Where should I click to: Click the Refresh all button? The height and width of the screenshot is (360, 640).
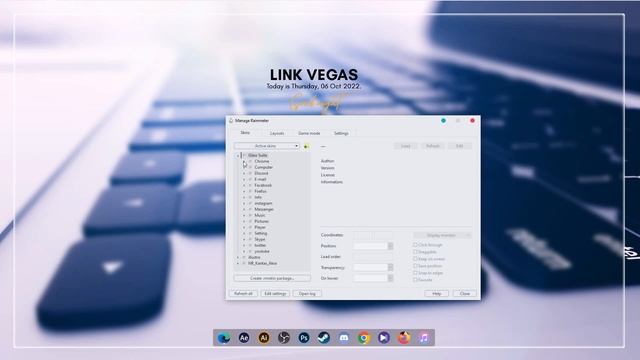[x=244, y=293]
